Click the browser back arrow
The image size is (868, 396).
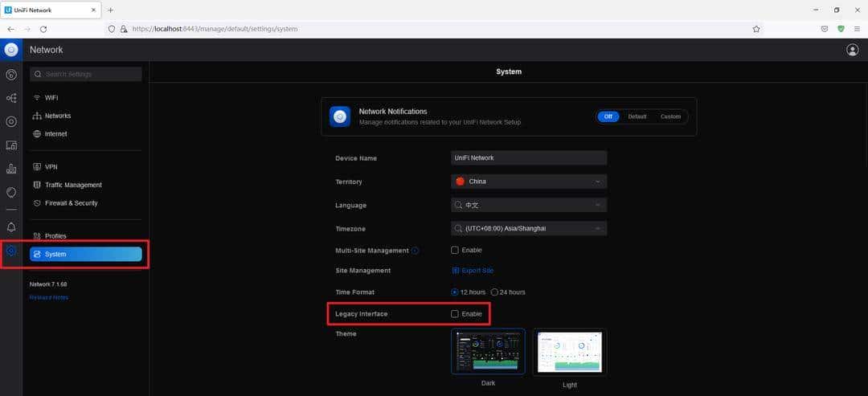pyautogui.click(x=11, y=29)
